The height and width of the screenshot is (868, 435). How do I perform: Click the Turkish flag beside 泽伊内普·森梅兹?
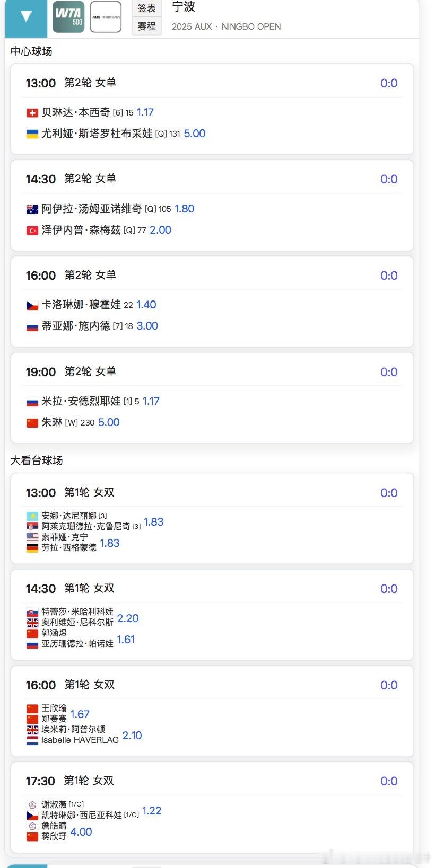tap(32, 231)
